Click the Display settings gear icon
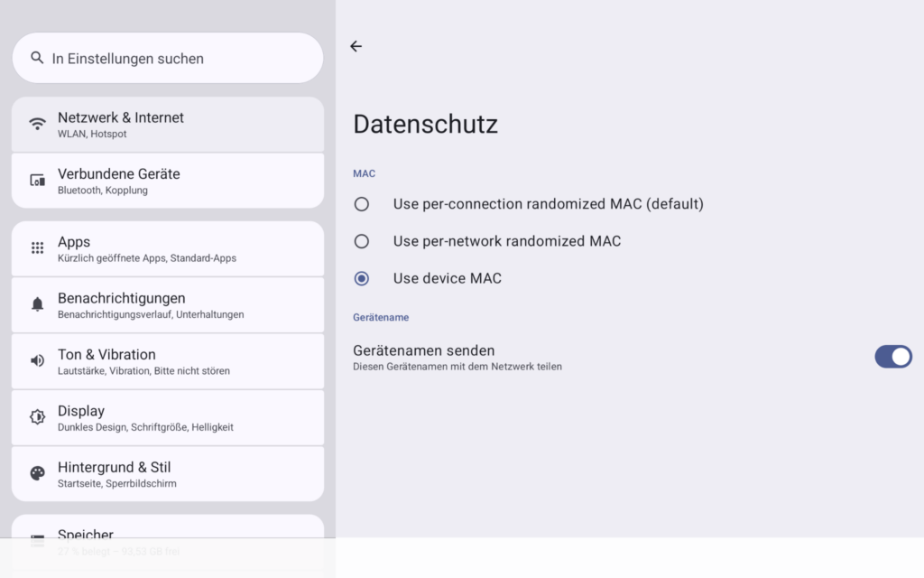The height and width of the screenshot is (578, 924). pos(37,417)
